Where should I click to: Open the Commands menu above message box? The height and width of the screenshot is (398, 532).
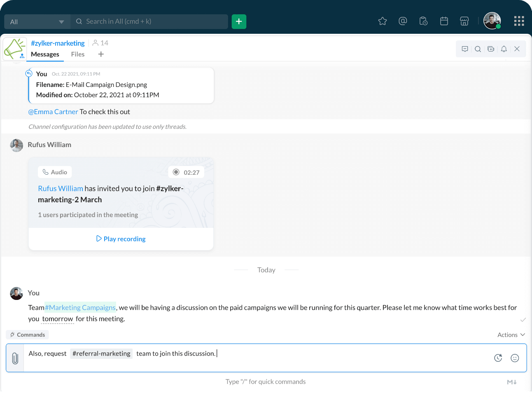28,335
